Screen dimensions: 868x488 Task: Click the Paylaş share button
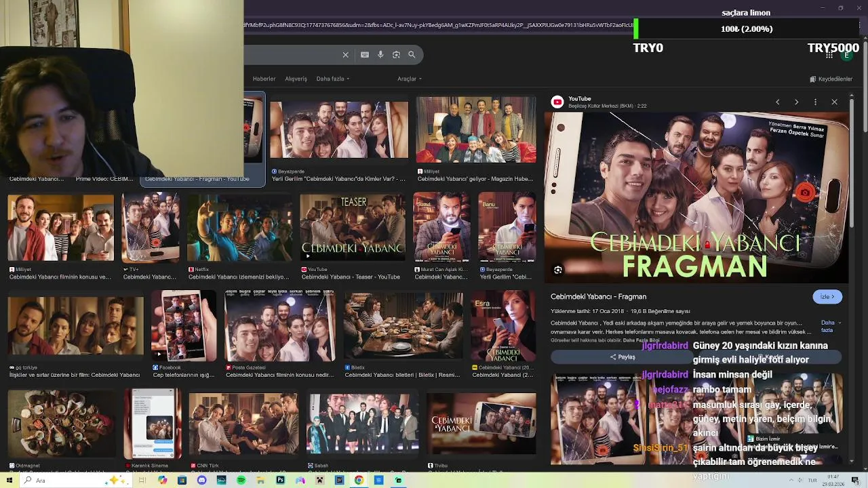[x=623, y=357]
